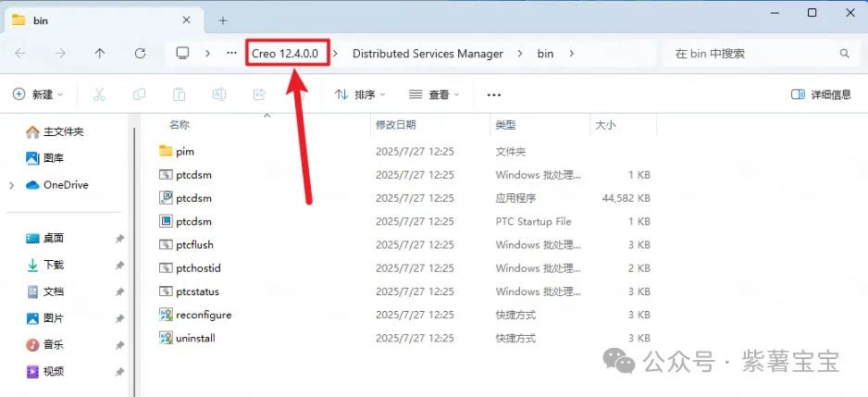The width and height of the screenshot is (868, 397).
Task: Expand the OneDrive tree node
Action: coord(12,185)
